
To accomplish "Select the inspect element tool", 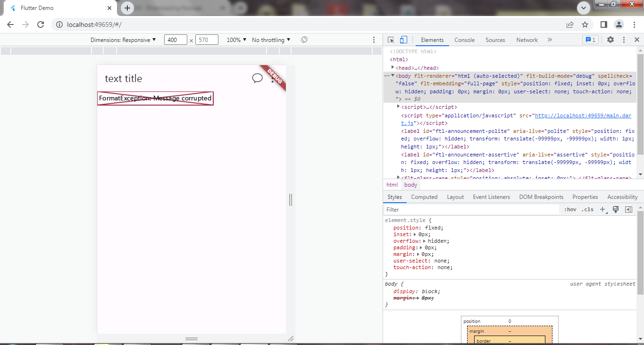I will (x=391, y=40).
